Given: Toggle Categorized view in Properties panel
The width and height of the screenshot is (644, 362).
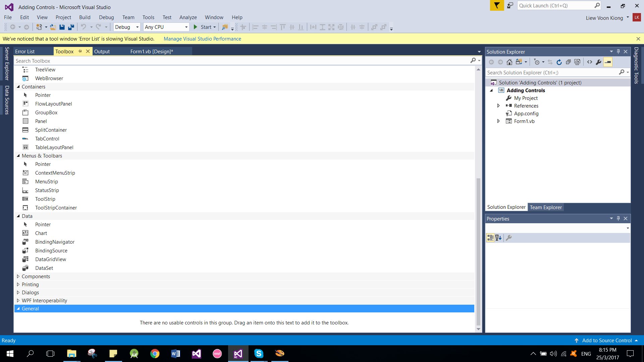Looking at the screenshot, I should [490, 238].
